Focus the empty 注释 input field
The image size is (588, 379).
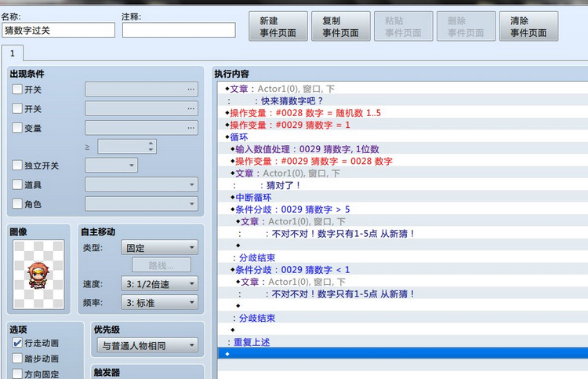pyautogui.click(x=179, y=30)
